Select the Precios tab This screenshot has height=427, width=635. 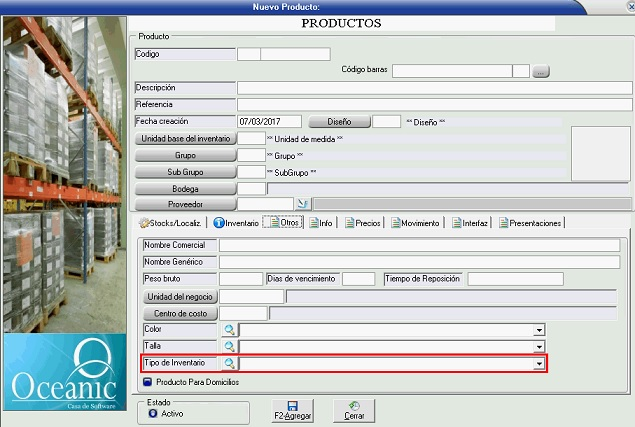362,223
